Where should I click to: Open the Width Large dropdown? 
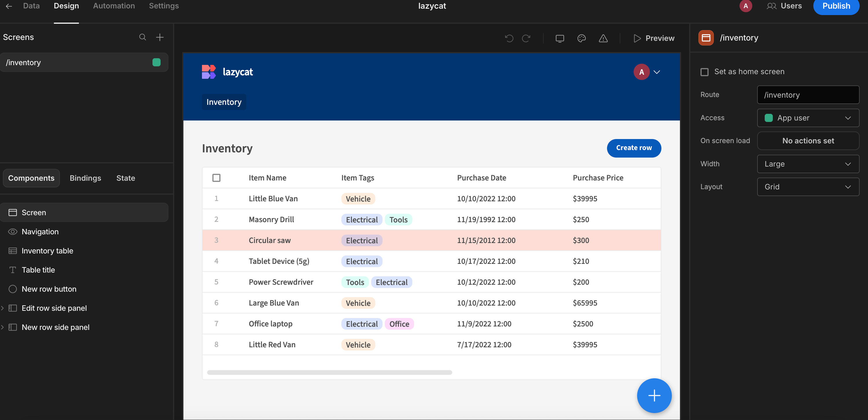(808, 164)
